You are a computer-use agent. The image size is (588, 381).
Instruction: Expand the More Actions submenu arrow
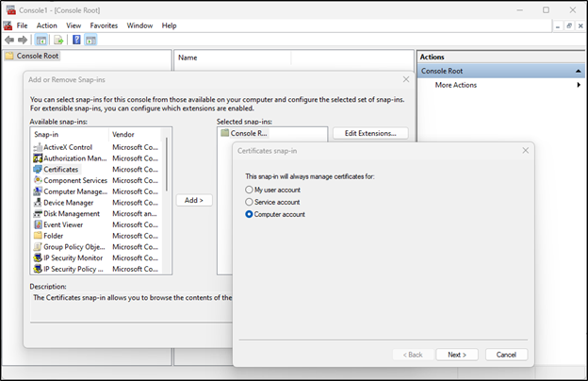[x=578, y=85]
